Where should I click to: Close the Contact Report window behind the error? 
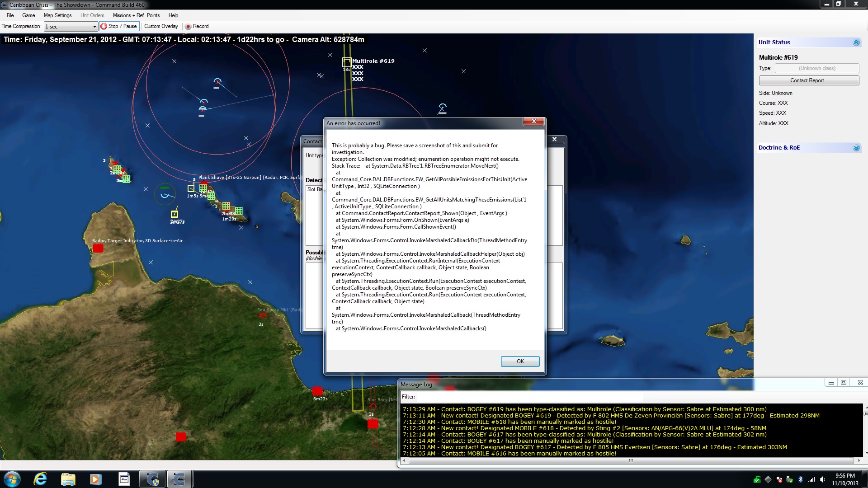pyautogui.click(x=555, y=140)
